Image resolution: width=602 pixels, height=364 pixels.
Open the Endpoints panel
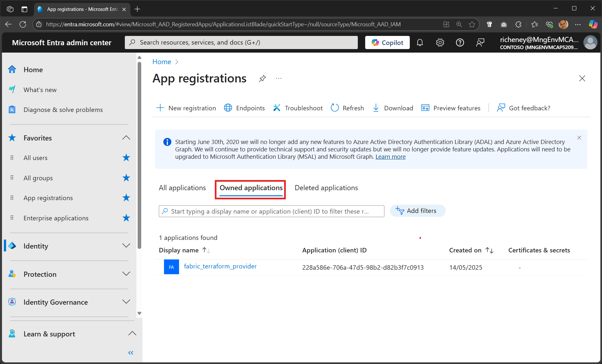click(244, 108)
